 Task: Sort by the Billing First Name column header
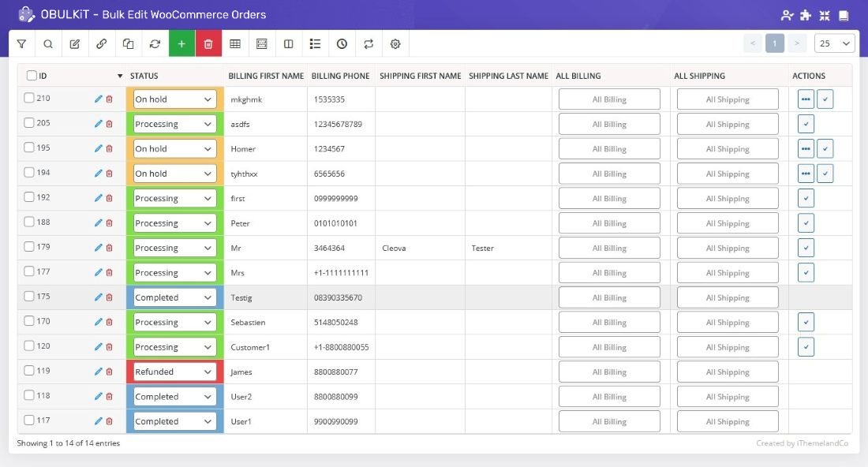point(266,77)
